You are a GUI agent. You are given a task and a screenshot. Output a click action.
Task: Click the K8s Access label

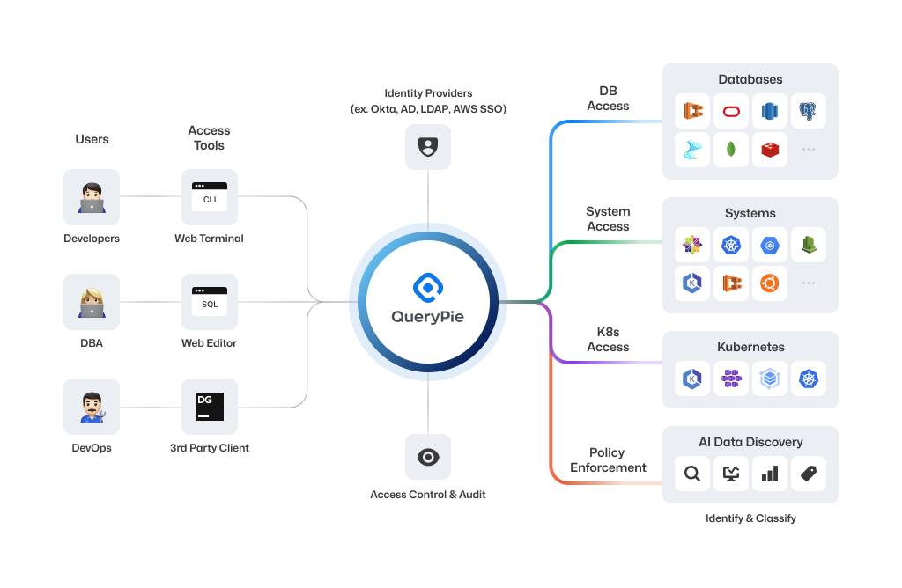tap(608, 340)
